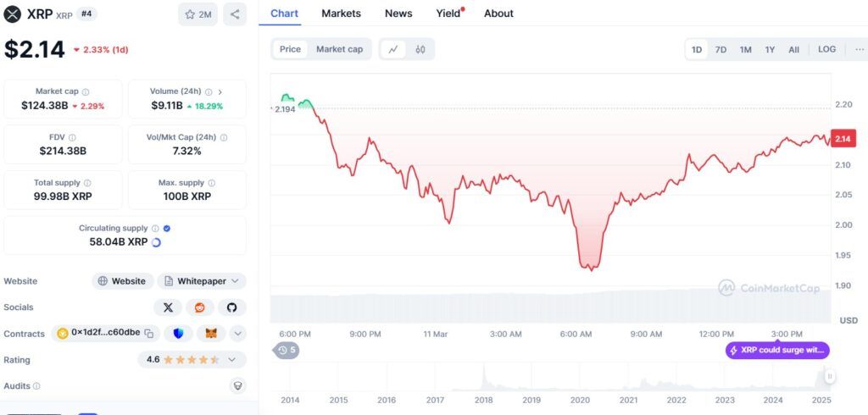This screenshot has width=868, height=415.
Task: Expand the contracts list chevron
Action: 237,334
